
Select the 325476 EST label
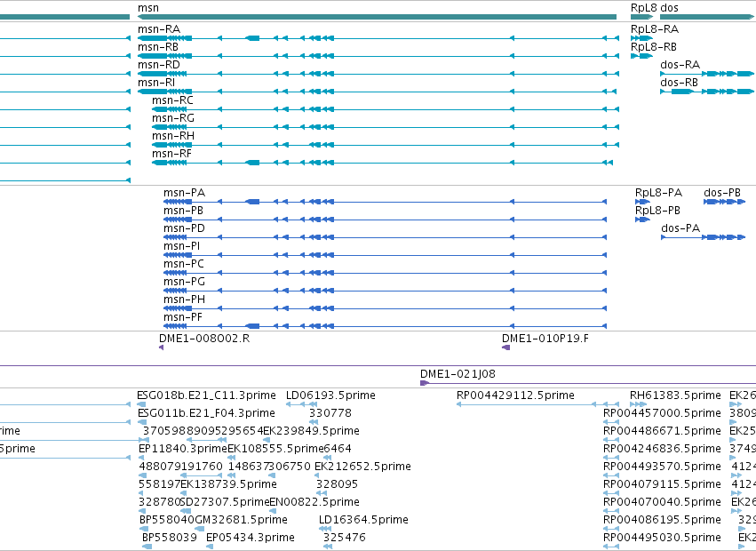click(345, 538)
